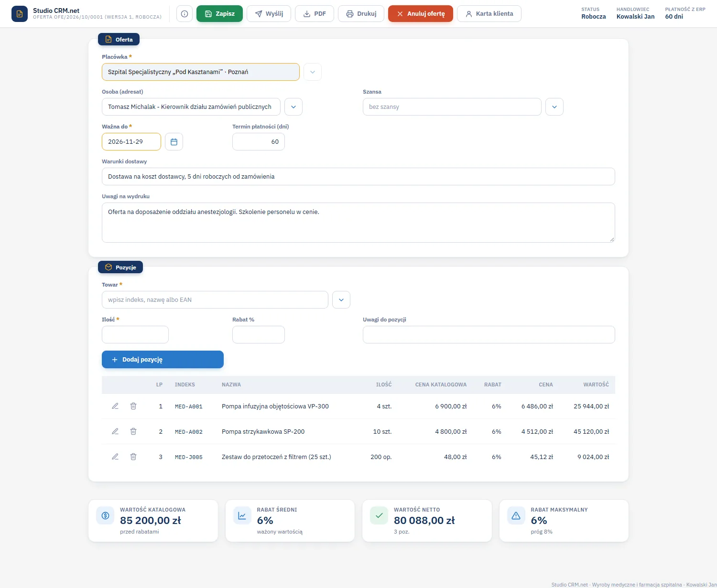Viewport: 717px width, 588px height.
Task: Click the 200 op. quantity cell
Action: (x=381, y=457)
